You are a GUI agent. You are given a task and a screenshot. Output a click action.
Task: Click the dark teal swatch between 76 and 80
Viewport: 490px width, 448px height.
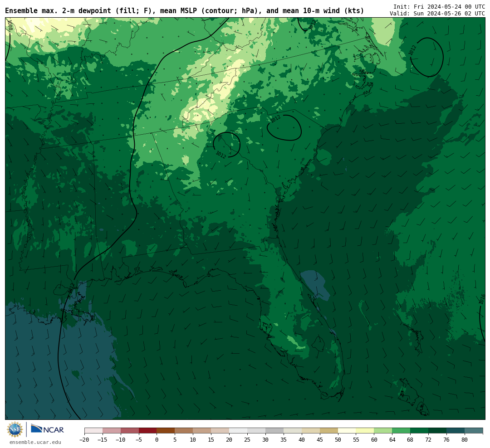[456, 431]
